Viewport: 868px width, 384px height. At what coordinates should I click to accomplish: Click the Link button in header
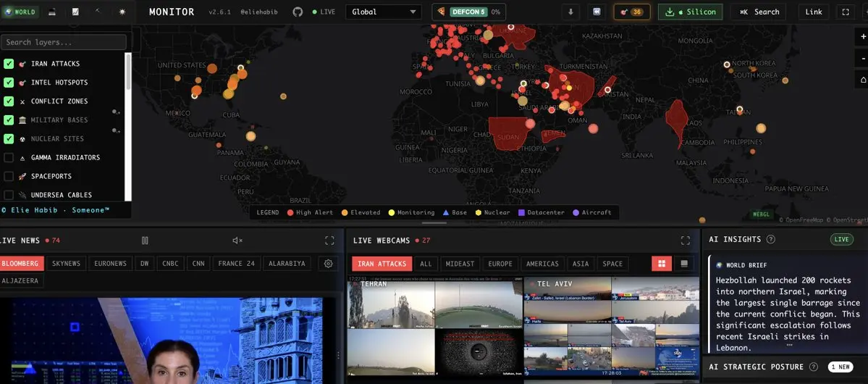[814, 12]
